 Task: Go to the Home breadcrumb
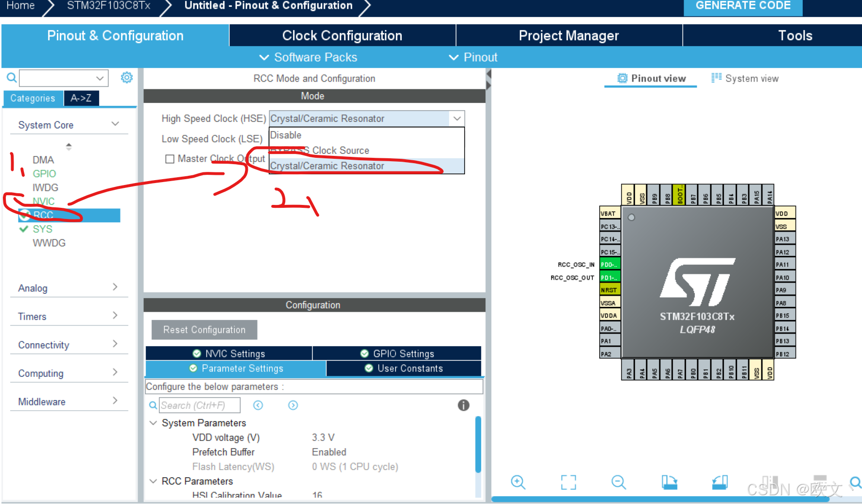tap(20, 6)
